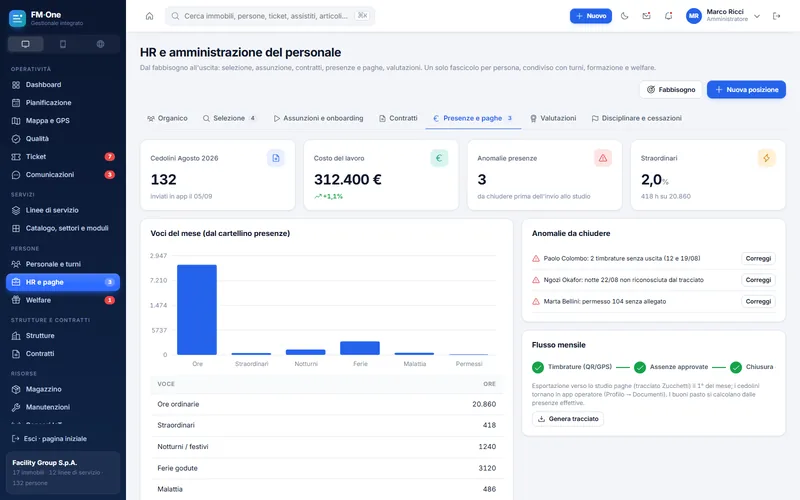Image resolution: width=800 pixels, height=500 pixels.
Task: Open HR e paghe section
Action: 63,282
